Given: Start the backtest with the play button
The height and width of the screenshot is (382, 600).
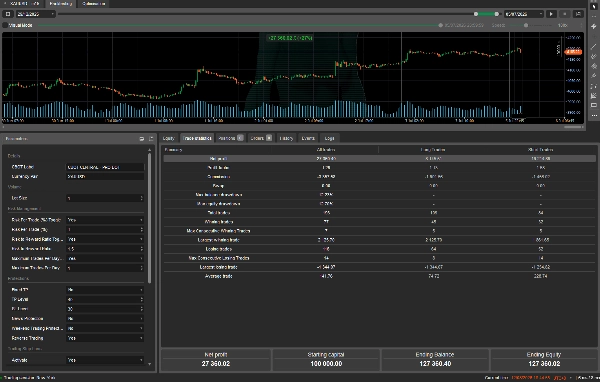Looking at the screenshot, I should coord(551,14).
